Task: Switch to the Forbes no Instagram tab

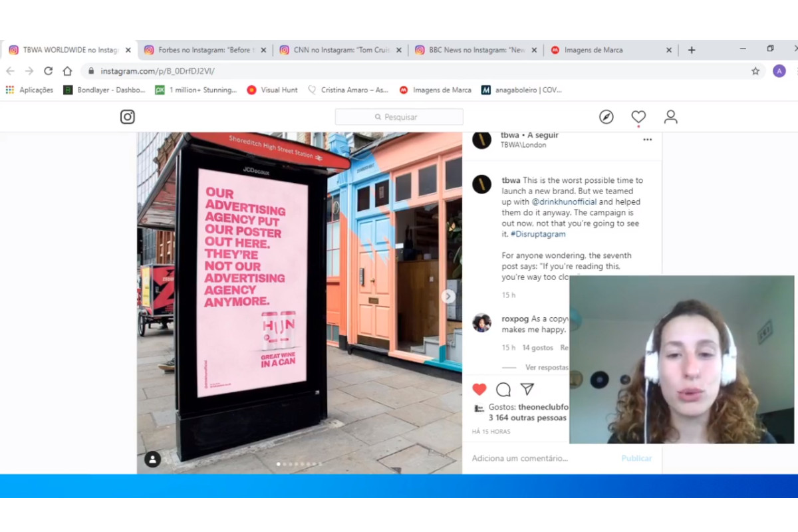Action: point(205,50)
